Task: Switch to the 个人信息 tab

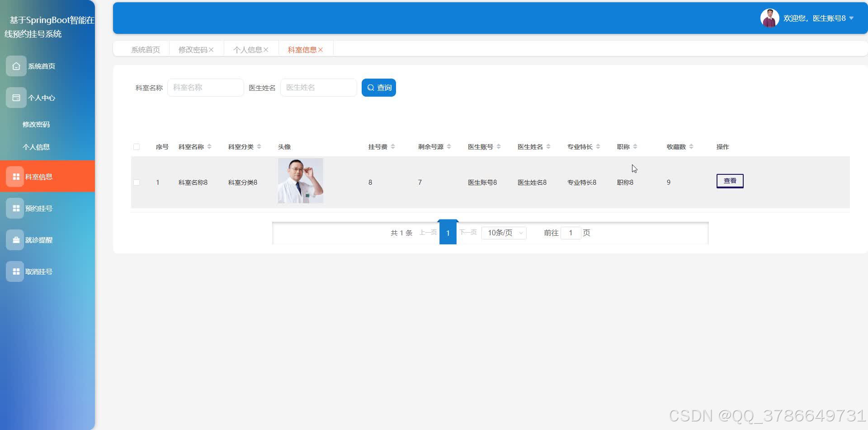Action: 248,50
